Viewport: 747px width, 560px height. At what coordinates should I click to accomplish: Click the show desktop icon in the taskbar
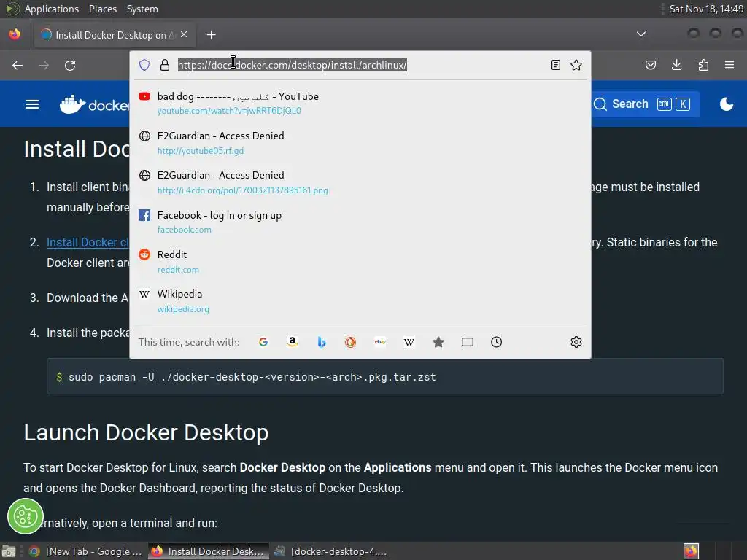tap(9, 551)
